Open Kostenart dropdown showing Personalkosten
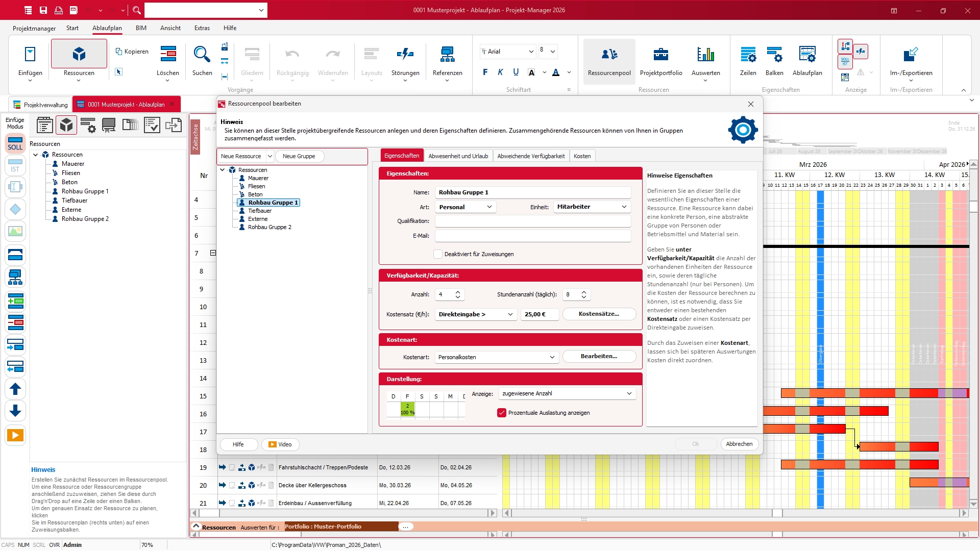 (x=496, y=357)
